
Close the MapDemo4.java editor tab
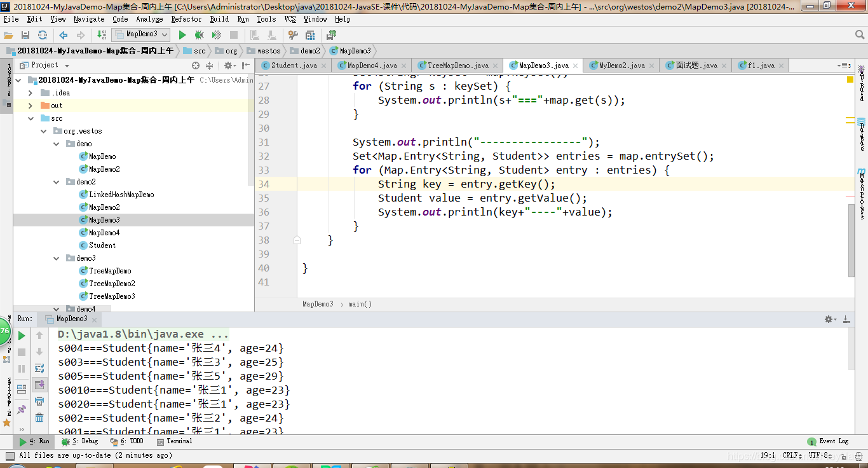click(405, 66)
